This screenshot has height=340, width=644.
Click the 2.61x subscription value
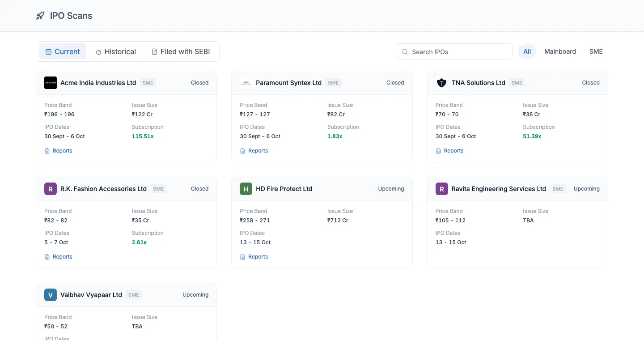[140, 242]
